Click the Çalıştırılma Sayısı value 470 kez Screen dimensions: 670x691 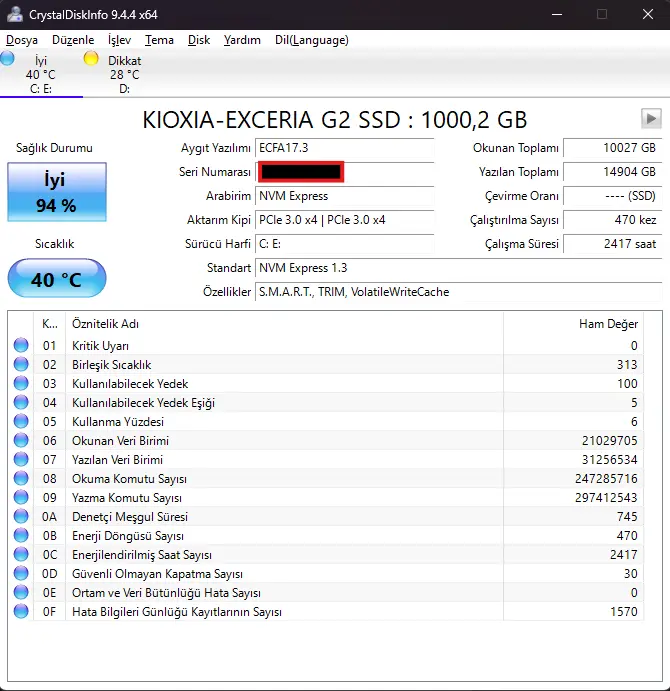click(x=613, y=219)
